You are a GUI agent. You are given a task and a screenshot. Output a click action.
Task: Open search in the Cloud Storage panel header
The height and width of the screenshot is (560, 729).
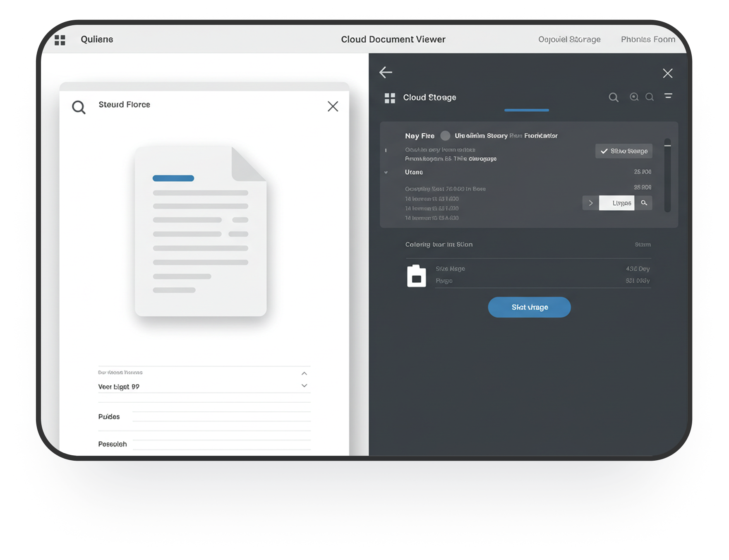click(614, 97)
